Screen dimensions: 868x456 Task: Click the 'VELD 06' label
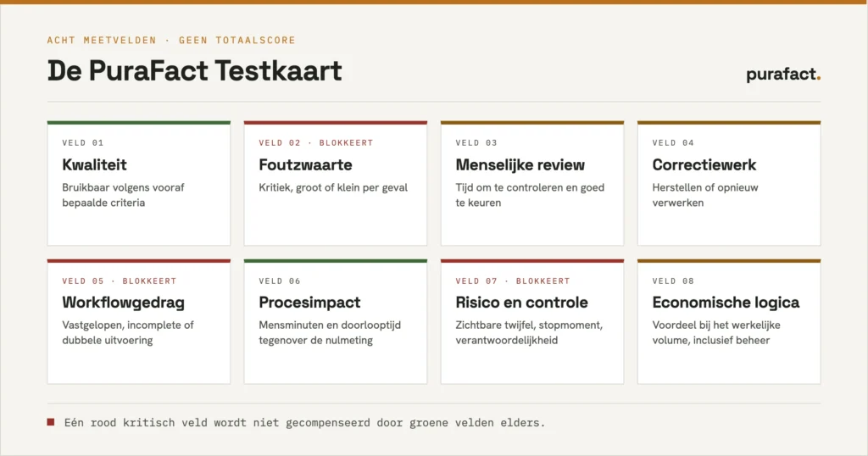[280, 281]
